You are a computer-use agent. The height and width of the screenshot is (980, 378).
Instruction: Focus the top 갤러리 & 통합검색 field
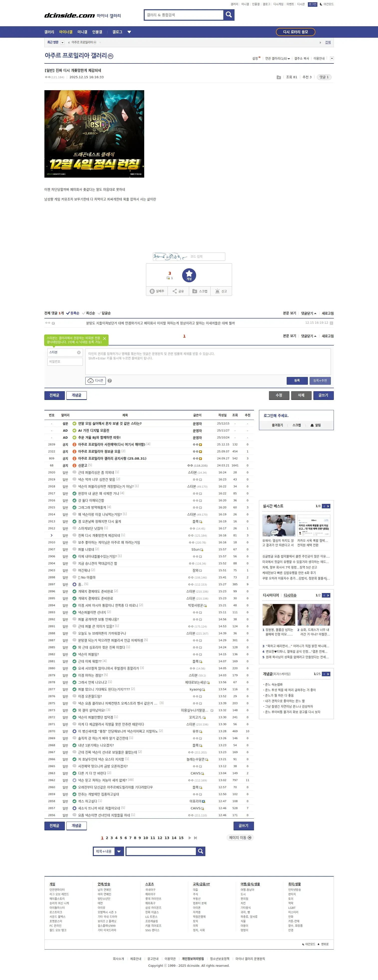(183, 15)
